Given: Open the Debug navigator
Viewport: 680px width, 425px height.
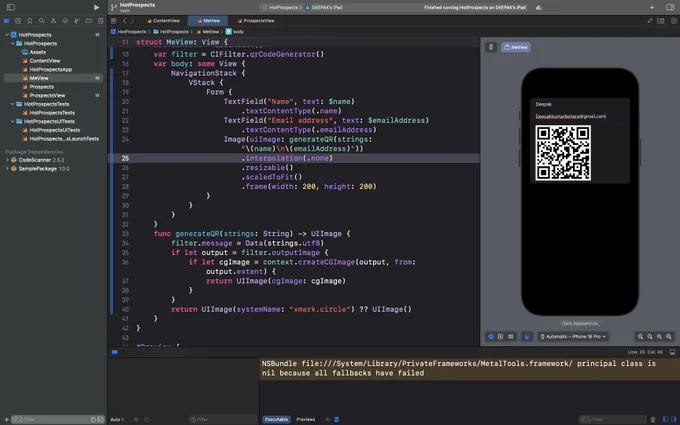Looking at the screenshot, I should 77,21.
